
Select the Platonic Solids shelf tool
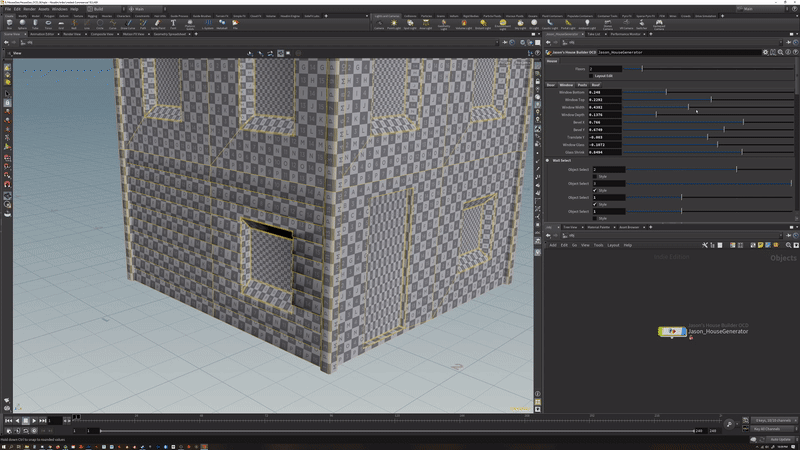pos(190,24)
